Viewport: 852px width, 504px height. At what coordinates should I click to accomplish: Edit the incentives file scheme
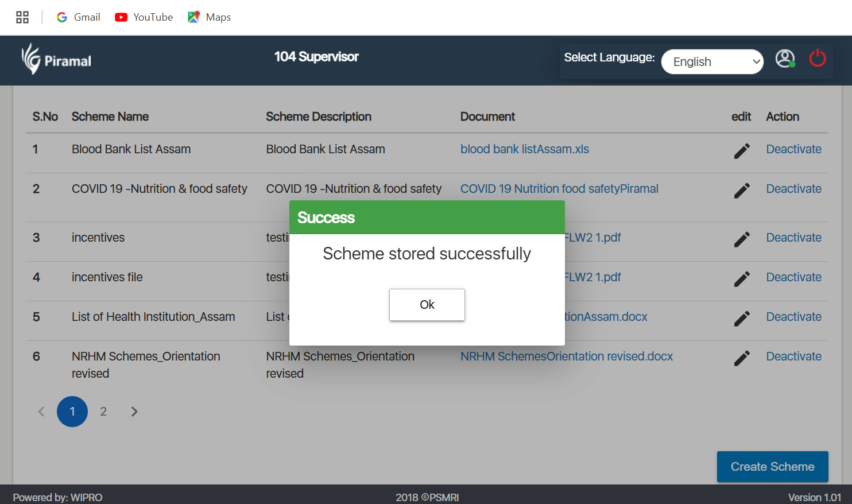pyautogui.click(x=742, y=279)
